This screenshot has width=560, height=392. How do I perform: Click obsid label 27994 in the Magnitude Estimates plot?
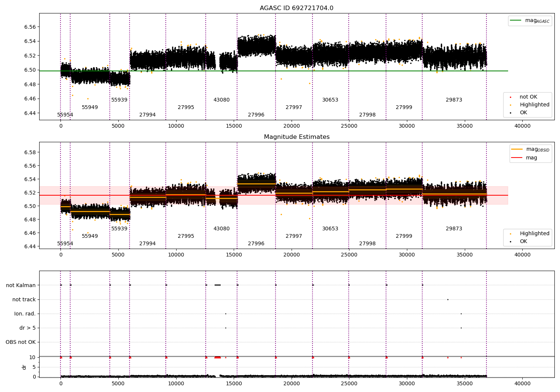[147, 243]
